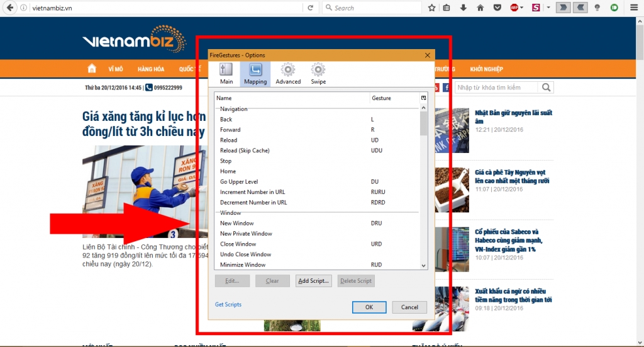Open the Pocket toolbar icon
This screenshot has width=644, height=347.
497,8
